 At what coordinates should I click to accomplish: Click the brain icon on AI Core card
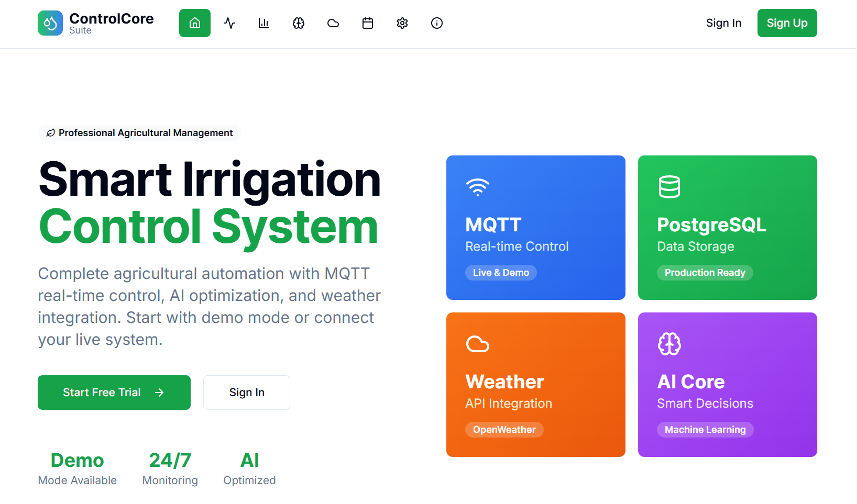tap(669, 344)
